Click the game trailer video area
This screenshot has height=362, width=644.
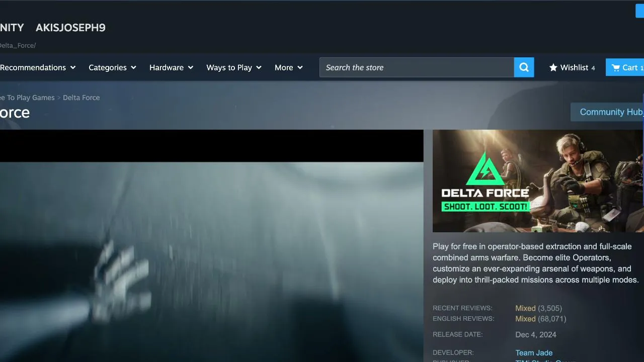point(211,246)
